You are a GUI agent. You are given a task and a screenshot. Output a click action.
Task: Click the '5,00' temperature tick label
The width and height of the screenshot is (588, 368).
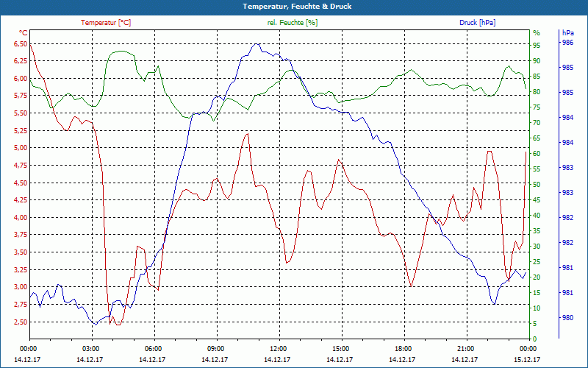21,148
